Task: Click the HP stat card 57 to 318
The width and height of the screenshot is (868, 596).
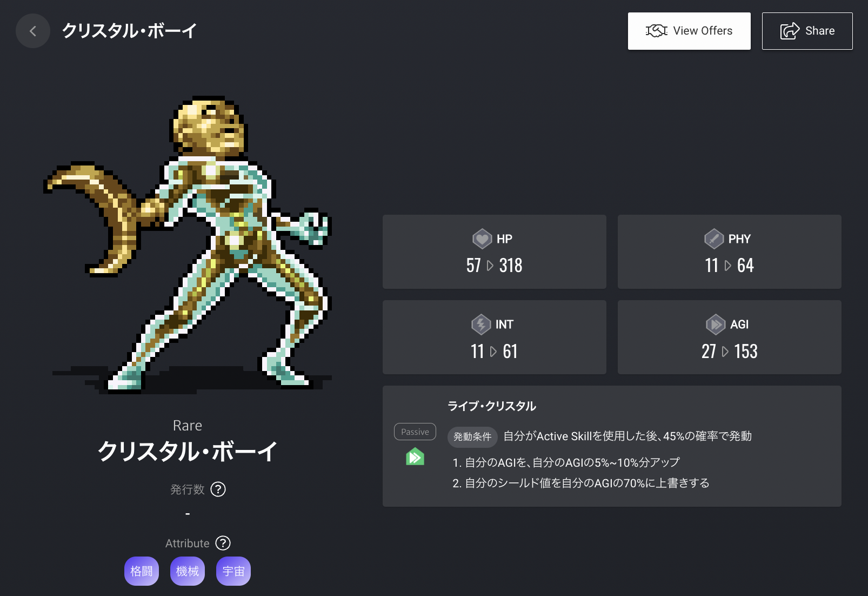Action: (x=495, y=251)
